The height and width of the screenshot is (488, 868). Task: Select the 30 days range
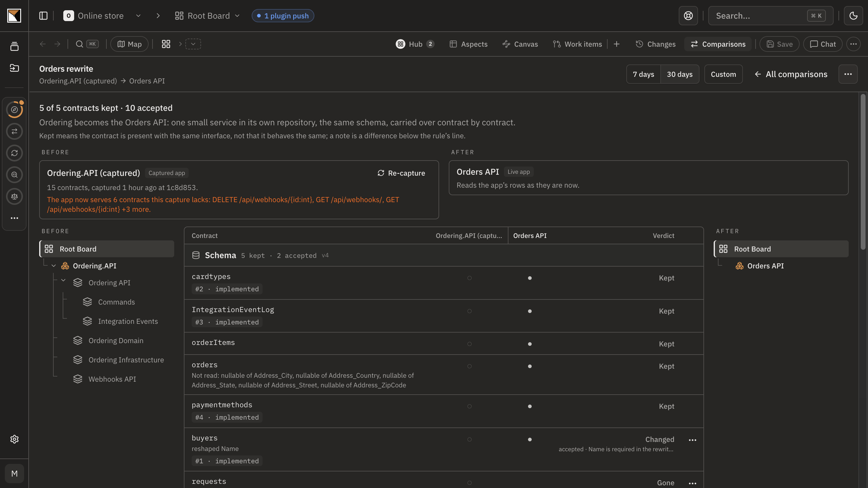tap(680, 74)
